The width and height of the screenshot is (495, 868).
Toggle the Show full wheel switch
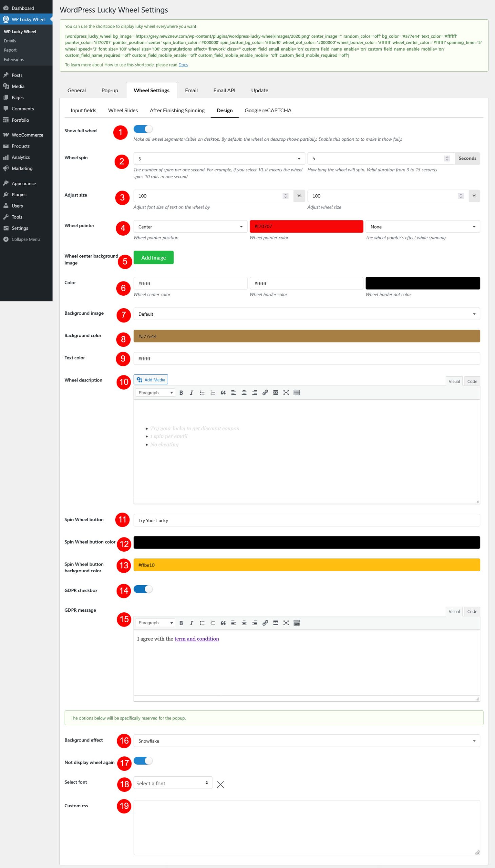(x=143, y=129)
